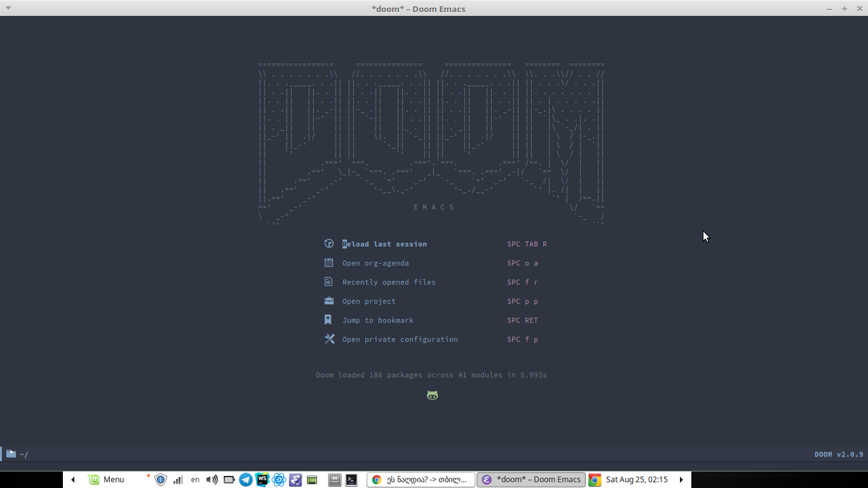Click the purple zigzag icon in the taskbar
The image size is (868, 488).
(295, 480)
